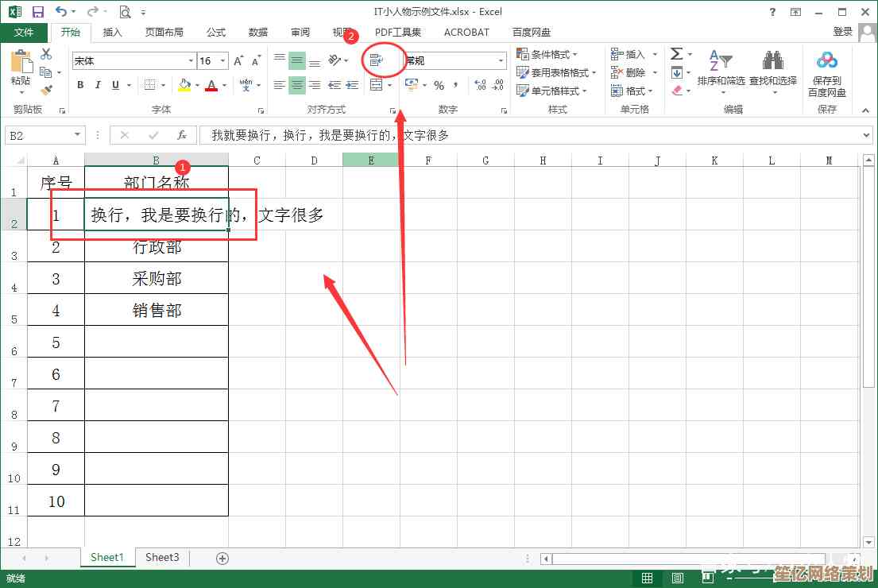Click the percent style icon
The image size is (878, 588).
point(439,85)
